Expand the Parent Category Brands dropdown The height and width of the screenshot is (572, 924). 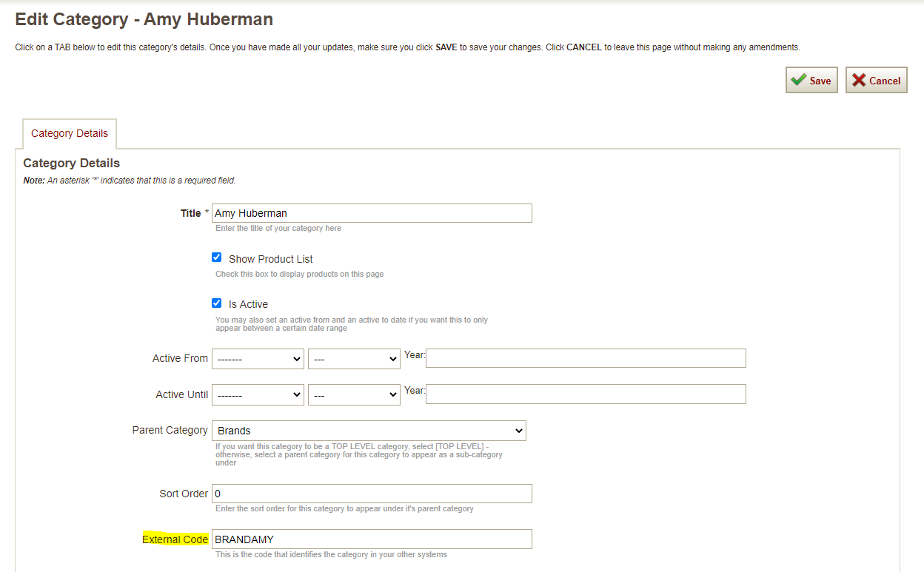tap(369, 431)
